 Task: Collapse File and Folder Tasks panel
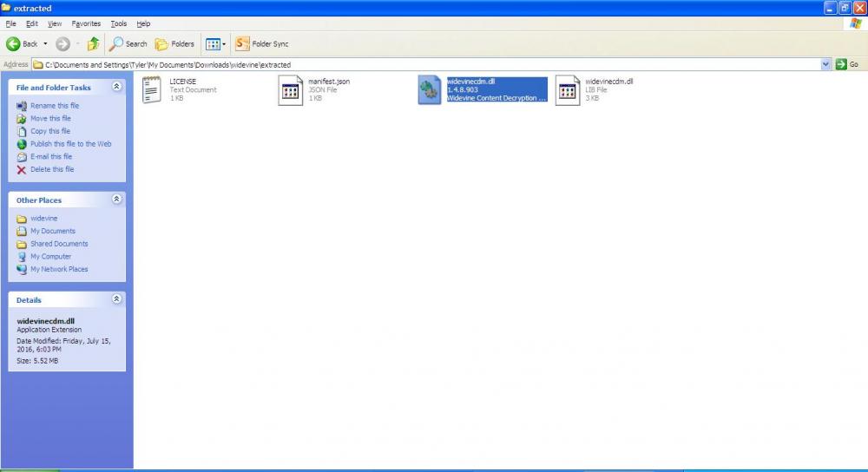(116, 87)
